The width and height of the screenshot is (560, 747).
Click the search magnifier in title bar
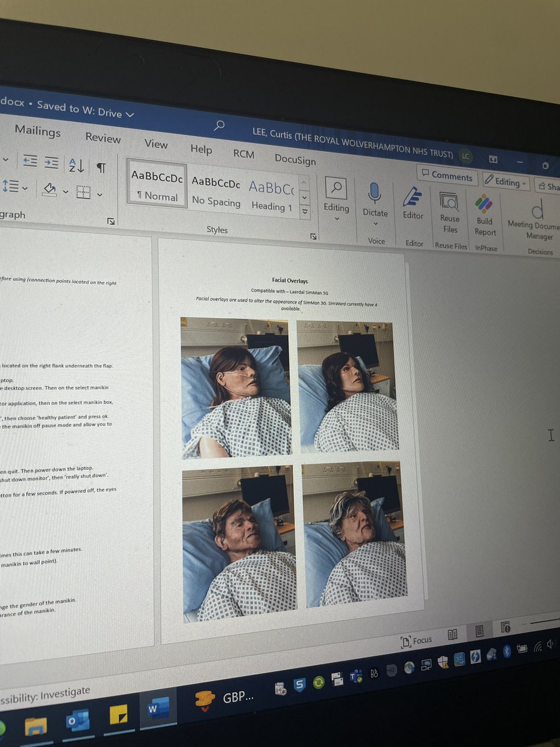tap(219, 125)
